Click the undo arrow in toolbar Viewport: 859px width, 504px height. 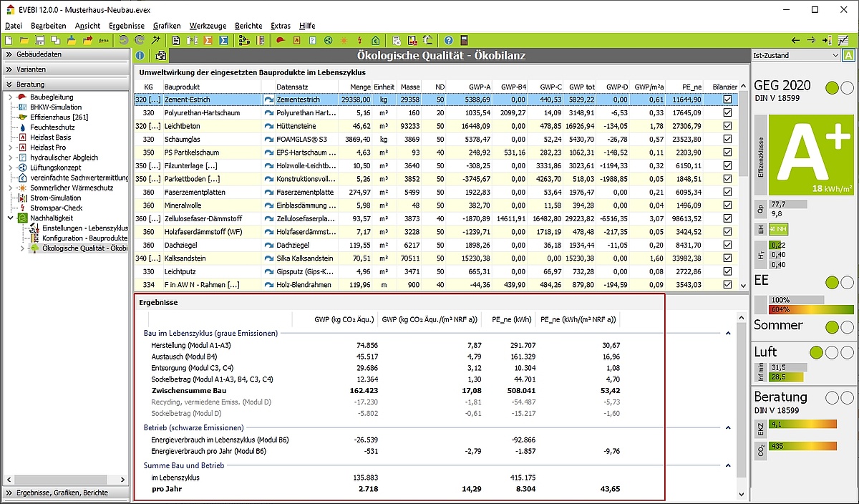[x=124, y=40]
